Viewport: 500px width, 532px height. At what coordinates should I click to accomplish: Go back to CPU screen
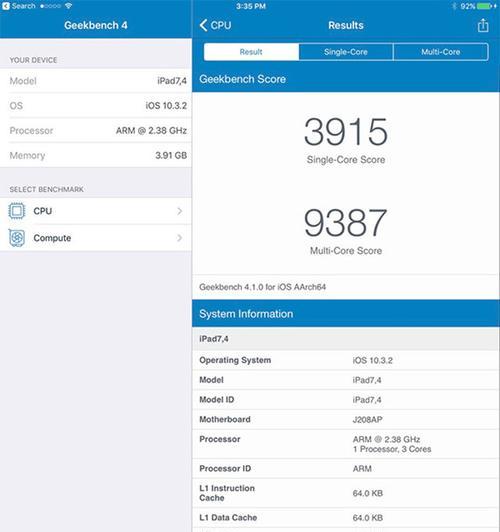[215, 25]
